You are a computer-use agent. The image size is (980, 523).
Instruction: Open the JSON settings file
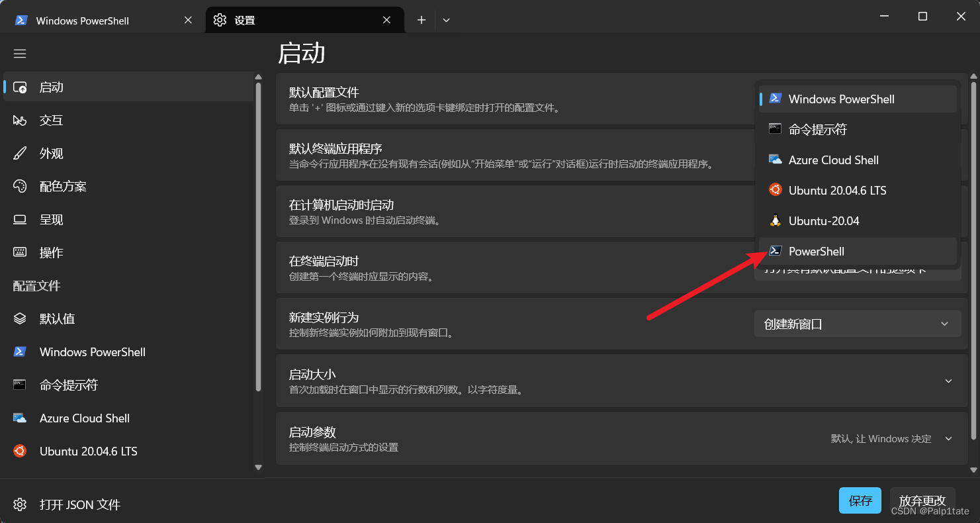128,504
